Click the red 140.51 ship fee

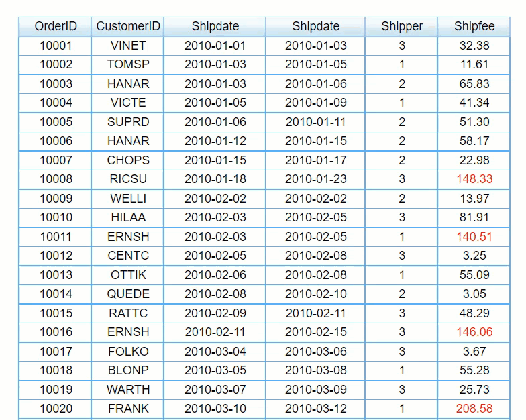click(474, 237)
